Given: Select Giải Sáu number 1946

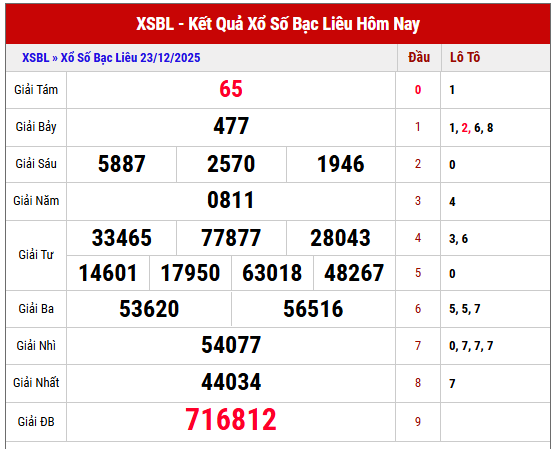Looking at the screenshot, I should point(341,164).
